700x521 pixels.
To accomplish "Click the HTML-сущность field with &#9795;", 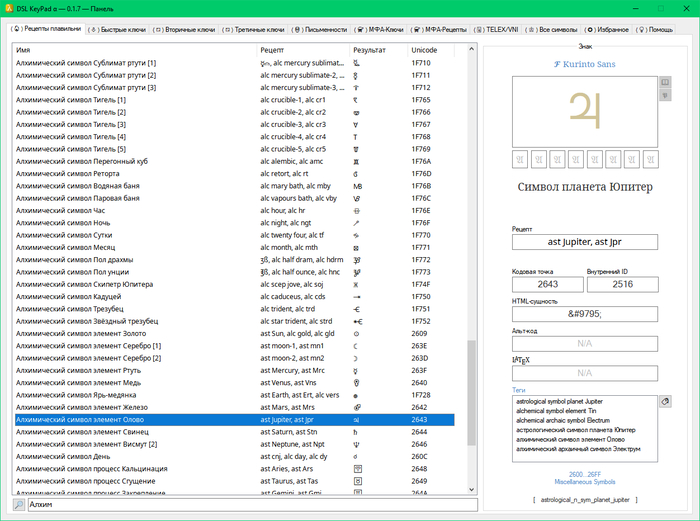I will 585,314.
